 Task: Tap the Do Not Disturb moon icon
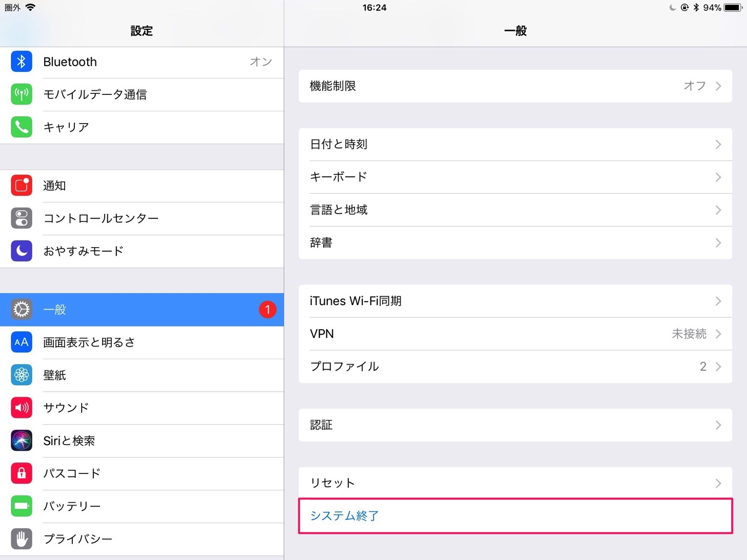(x=22, y=251)
